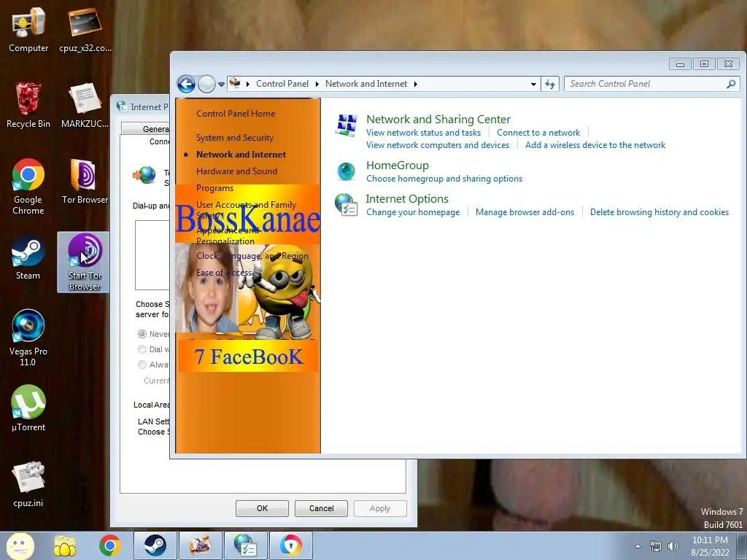The height and width of the screenshot is (560, 747).
Task: Open the Start menu smiley button
Action: [20, 545]
